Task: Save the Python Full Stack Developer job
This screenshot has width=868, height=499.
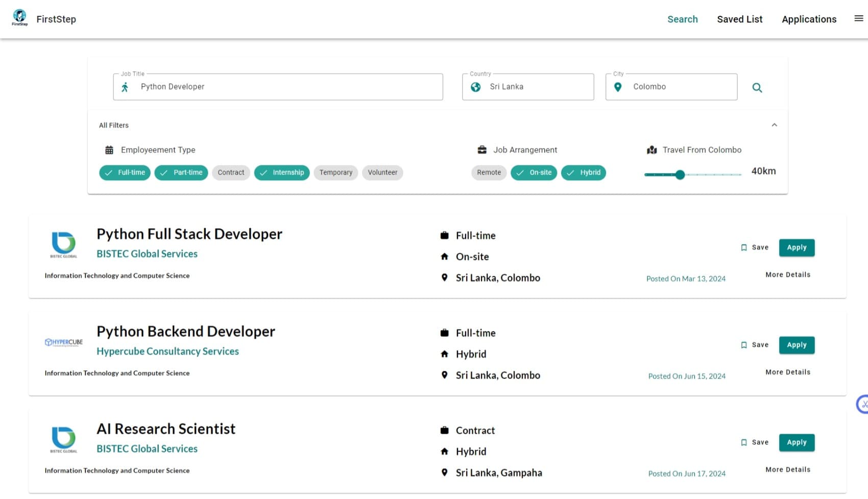Action: [x=755, y=247]
